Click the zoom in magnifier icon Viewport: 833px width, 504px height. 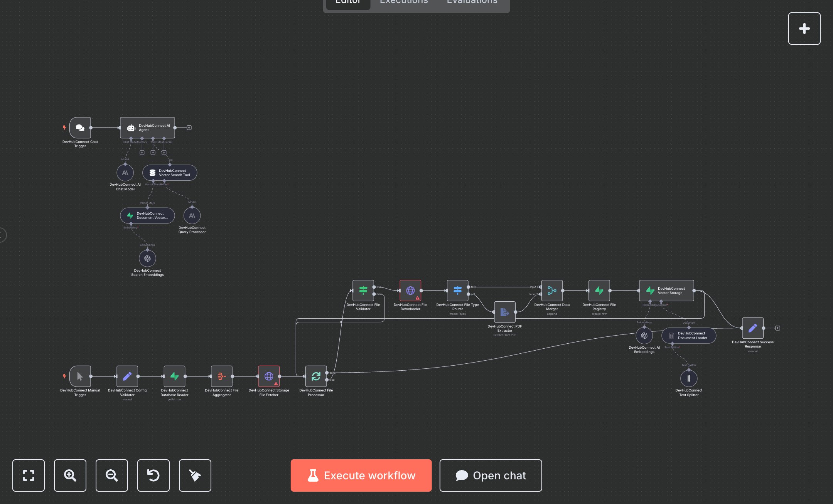coord(70,475)
